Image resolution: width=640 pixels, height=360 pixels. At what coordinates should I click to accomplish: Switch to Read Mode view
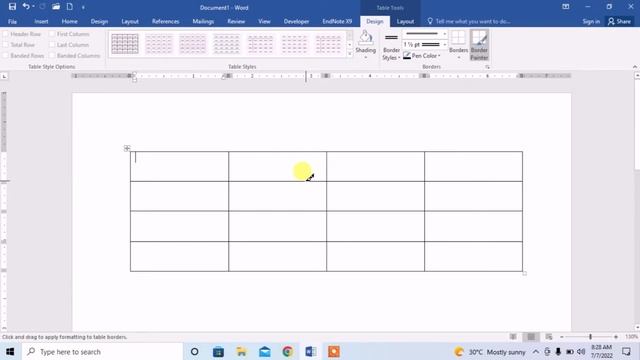pyautogui.click(x=513, y=337)
